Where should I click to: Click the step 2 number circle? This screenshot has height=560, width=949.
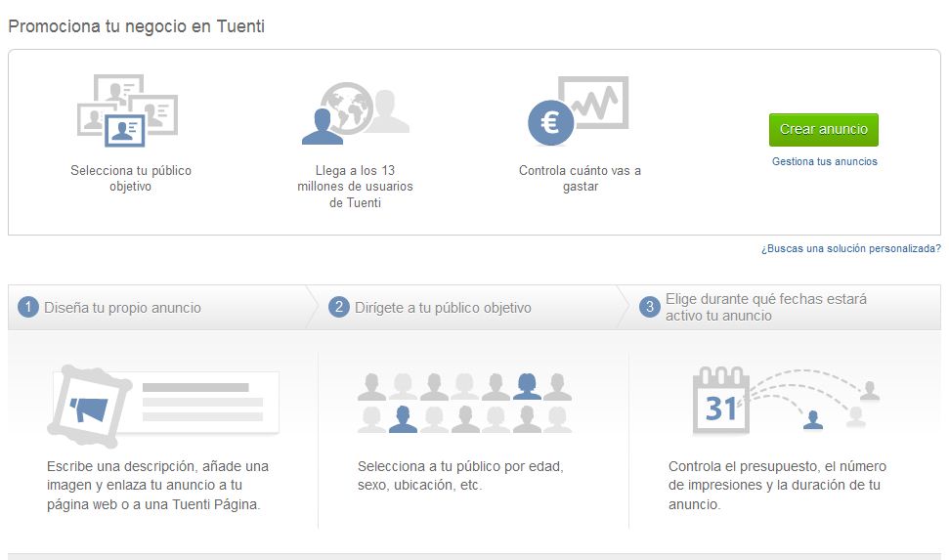[338, 308]
